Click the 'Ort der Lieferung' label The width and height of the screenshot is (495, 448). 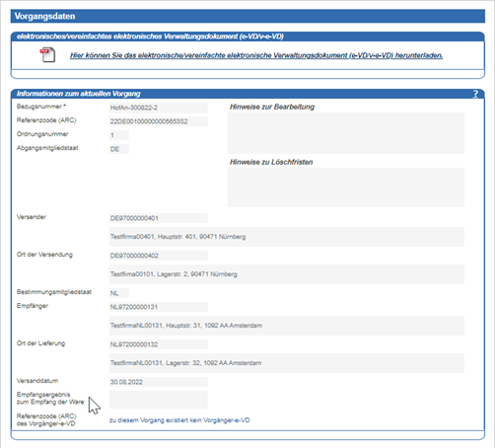40,343
